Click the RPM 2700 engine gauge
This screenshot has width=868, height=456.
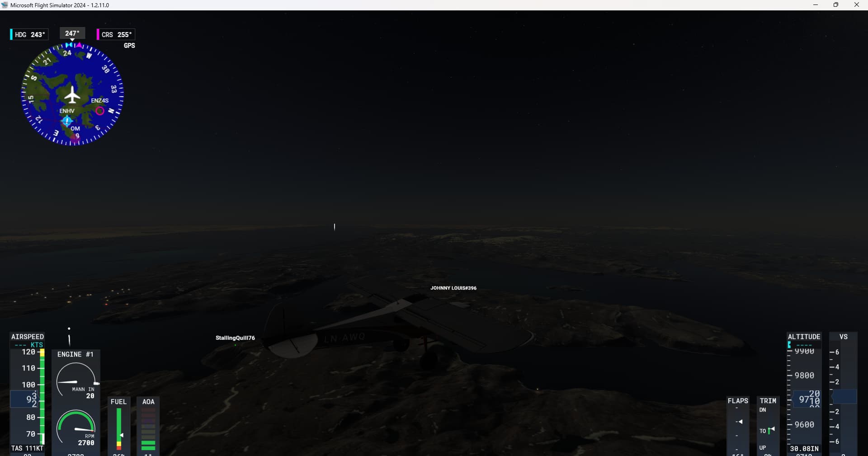(x=76, y=428)
